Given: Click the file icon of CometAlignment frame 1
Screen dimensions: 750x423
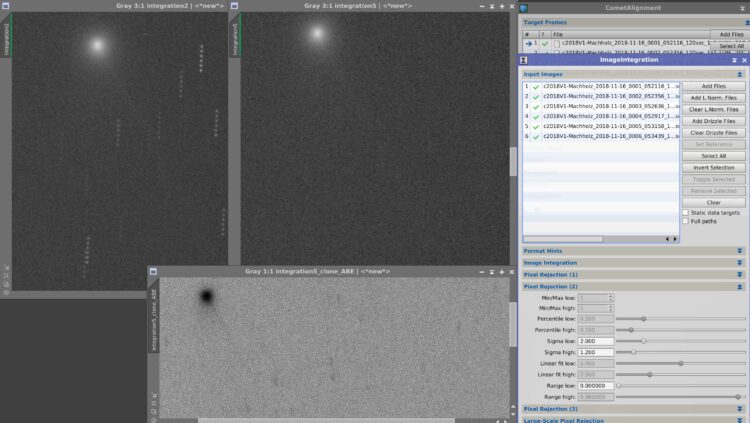Looking at the screenshot, I should click(x=557, y=44).
